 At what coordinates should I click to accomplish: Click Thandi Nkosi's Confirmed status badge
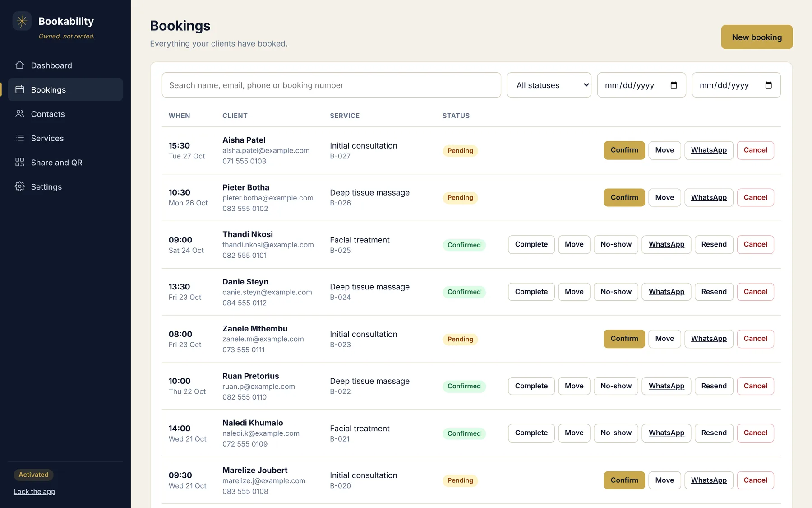464,245
